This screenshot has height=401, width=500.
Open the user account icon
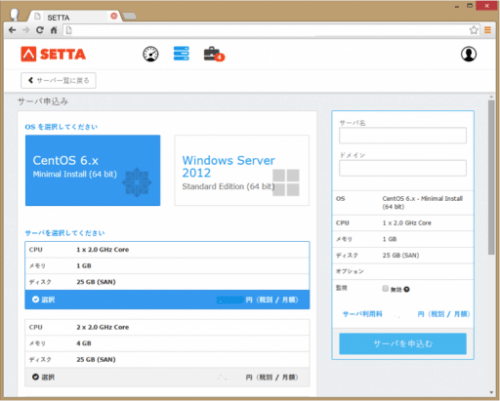pyautogui.click(x=469, y=54)
